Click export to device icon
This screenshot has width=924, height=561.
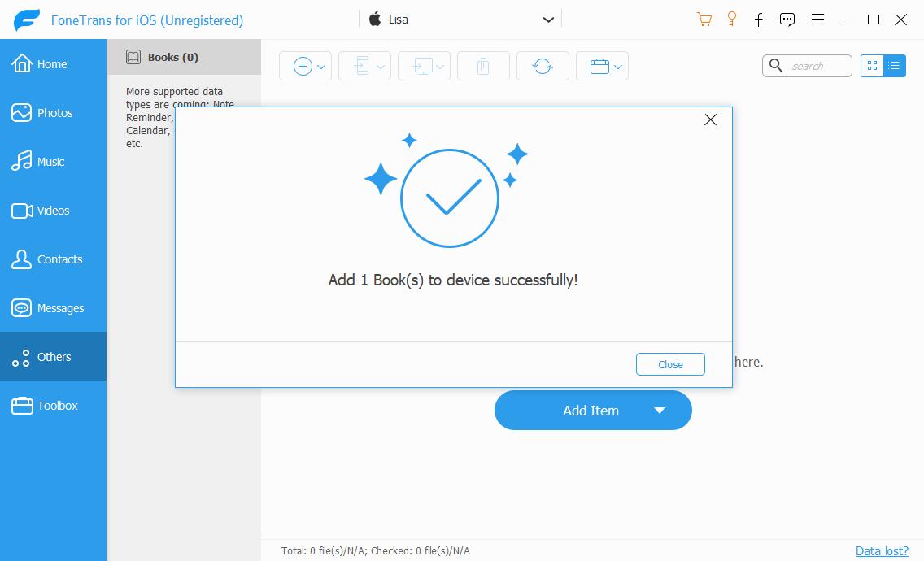[362, 66]
